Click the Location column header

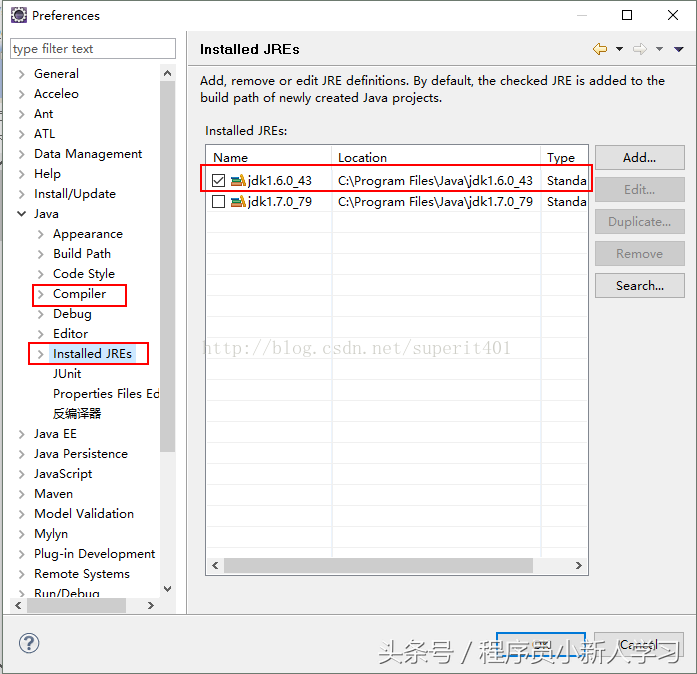(x=436, y=157)
